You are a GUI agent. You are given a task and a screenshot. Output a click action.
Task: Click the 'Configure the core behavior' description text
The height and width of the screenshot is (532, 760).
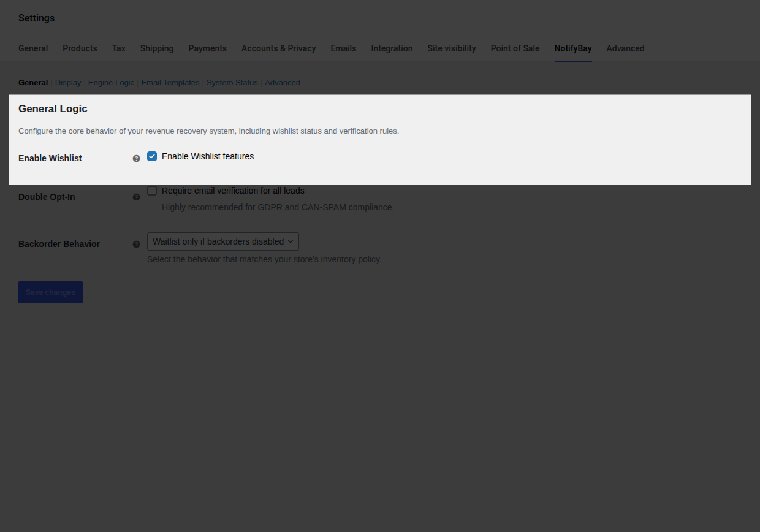tap(208, 131)
